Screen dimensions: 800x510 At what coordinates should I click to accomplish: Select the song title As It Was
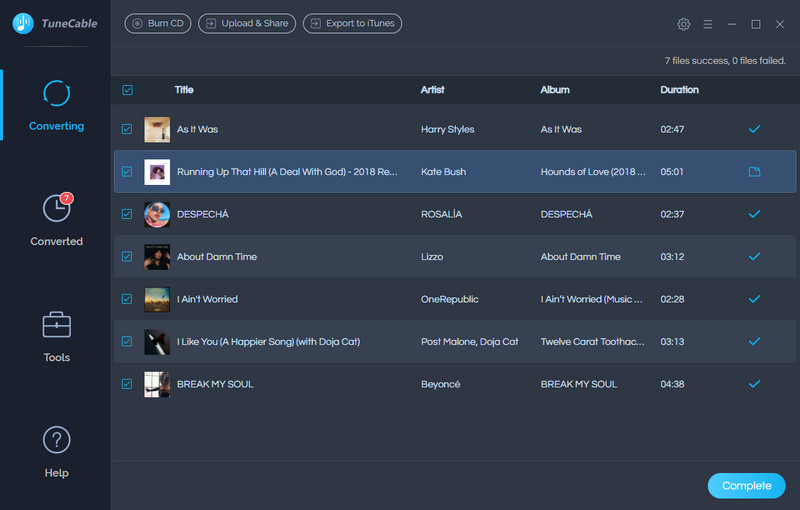tap(197, 130)
